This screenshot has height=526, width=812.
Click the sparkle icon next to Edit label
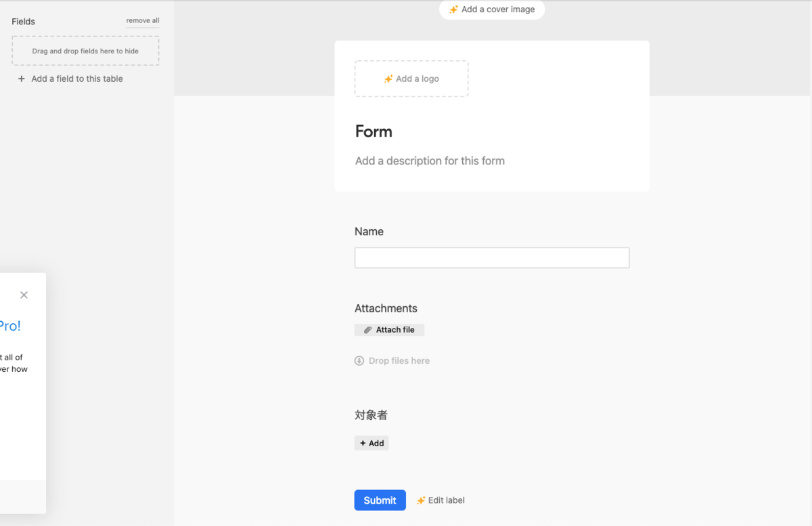[x=421, y=500]
